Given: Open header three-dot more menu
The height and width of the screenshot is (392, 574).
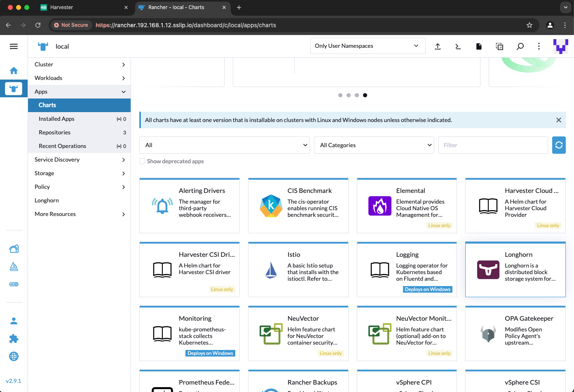Looking at the screenshot, I should pyautogui.click(x=539, y=46).
